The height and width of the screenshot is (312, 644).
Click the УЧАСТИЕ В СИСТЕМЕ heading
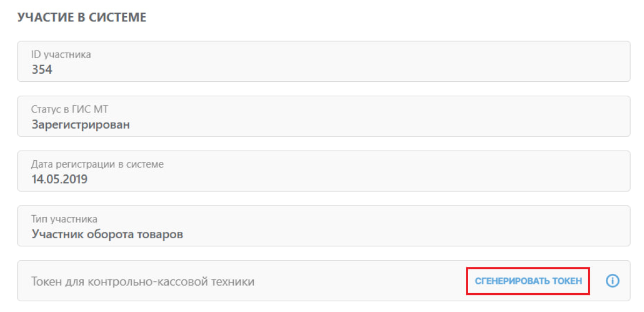82,18
